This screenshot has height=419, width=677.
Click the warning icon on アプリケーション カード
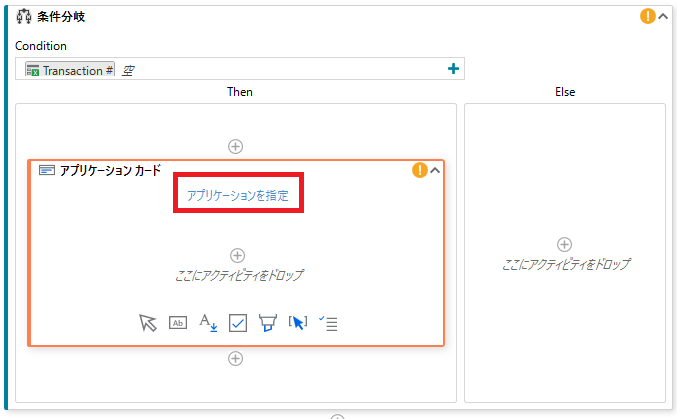pyautogui.click(x=420, y=170)
